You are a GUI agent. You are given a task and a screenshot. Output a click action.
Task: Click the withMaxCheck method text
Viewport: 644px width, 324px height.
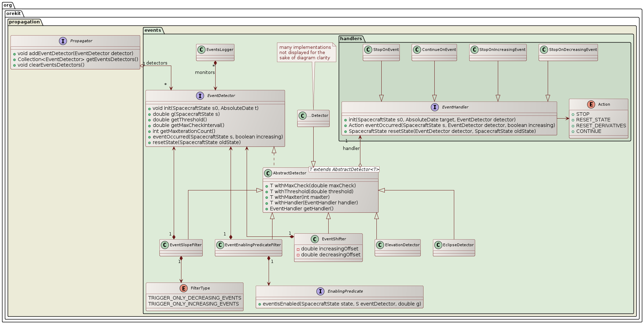point(313,186)
